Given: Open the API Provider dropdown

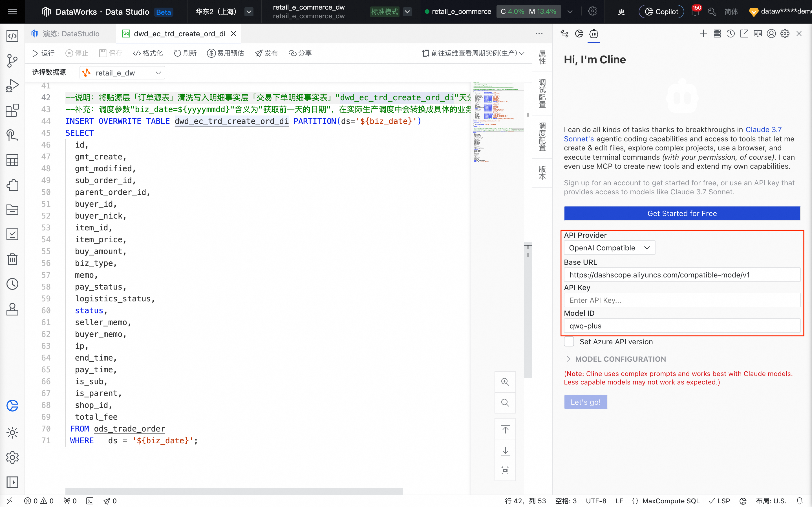Looking at the screenshot, I should (x=609, y=248).
